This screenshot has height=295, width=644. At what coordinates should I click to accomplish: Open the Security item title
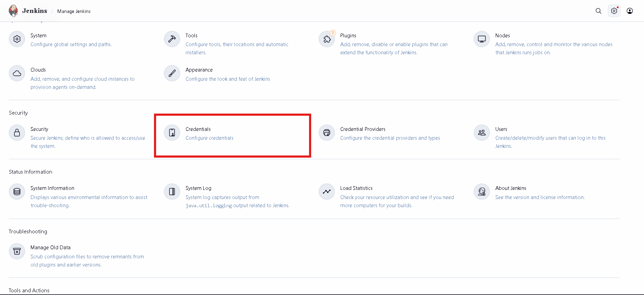39,129
